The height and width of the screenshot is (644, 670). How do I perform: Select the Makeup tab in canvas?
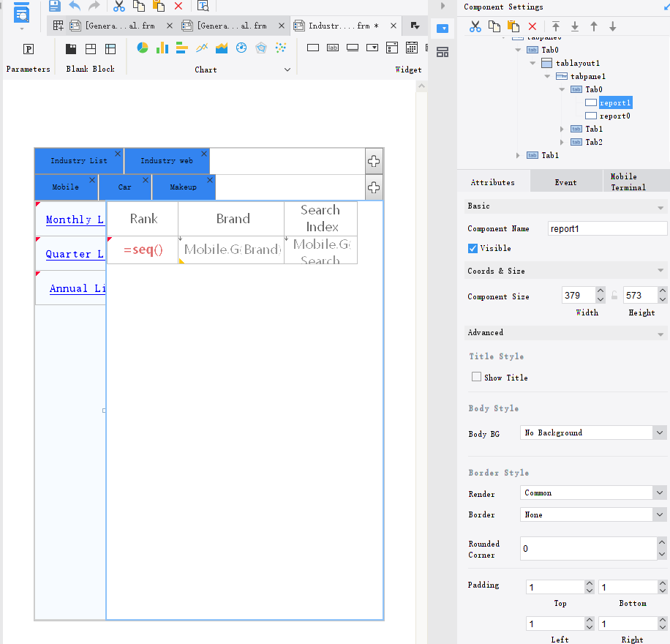pos(184,187)
